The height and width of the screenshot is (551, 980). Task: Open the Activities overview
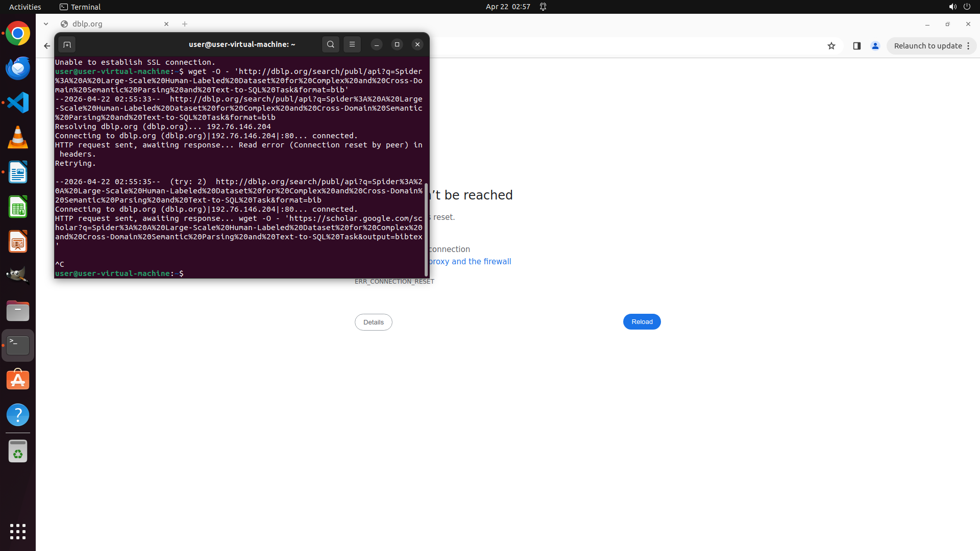coord(25,7)
